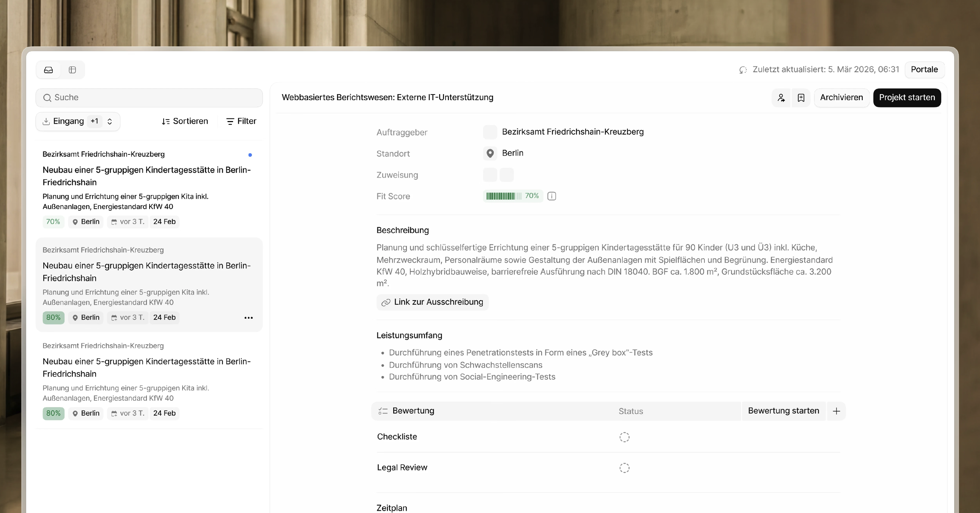Focus the Suche search field
Image resolution: width=980 pixels, height=513 pixels.
(x=149, y=98)
